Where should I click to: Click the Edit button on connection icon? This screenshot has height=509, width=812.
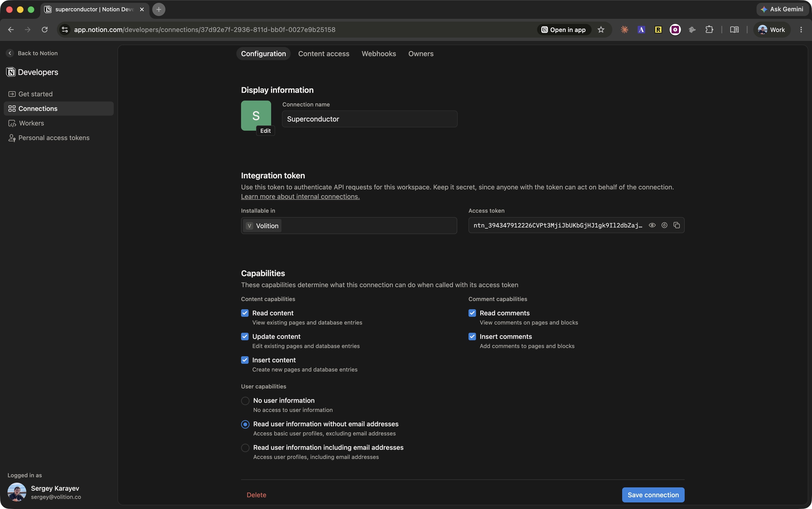point(265,131)
